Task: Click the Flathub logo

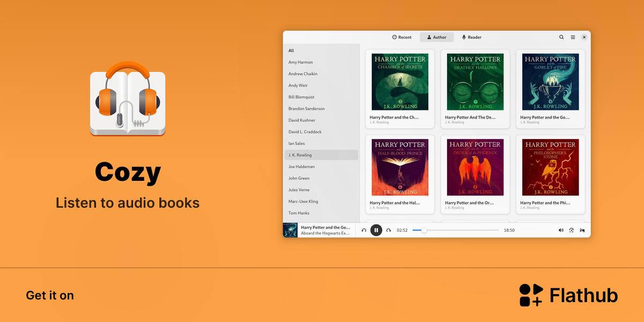Action: (568, 295)
